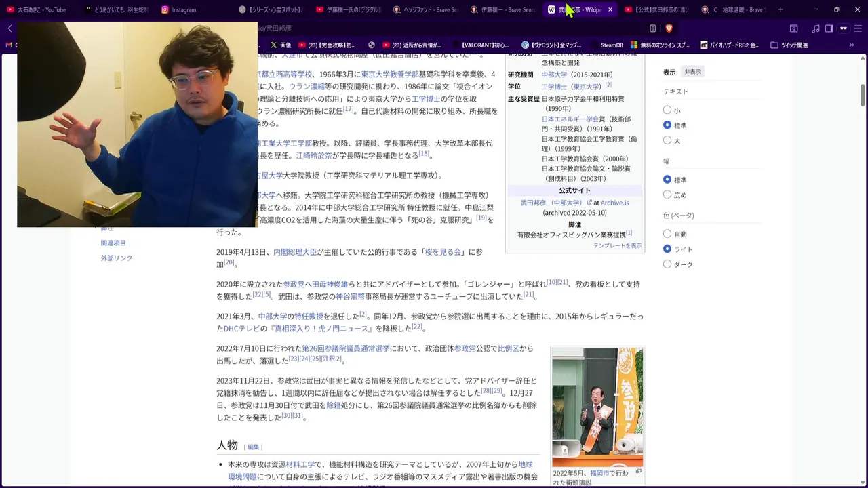Switch to 【シリーズ・心霊スポット】 tab

coord(271,9)
